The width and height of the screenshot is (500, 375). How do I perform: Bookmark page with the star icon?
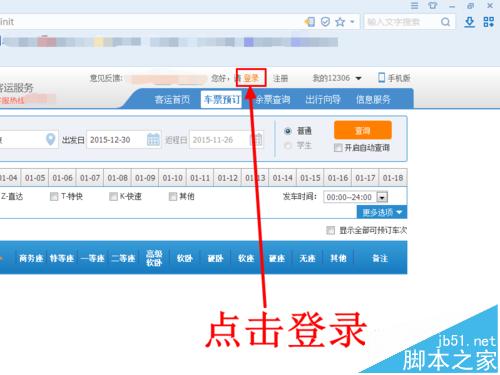tap(340, 22)
